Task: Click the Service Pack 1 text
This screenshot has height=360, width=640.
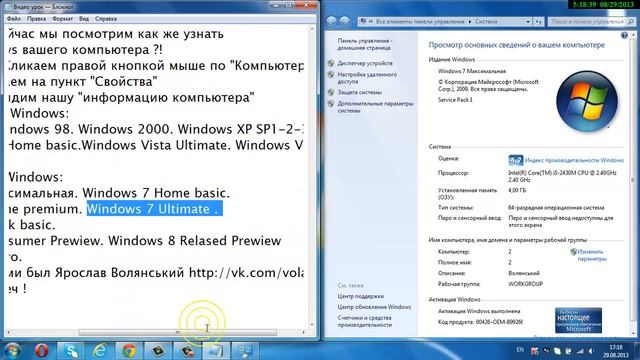Action: coord(455,100)
